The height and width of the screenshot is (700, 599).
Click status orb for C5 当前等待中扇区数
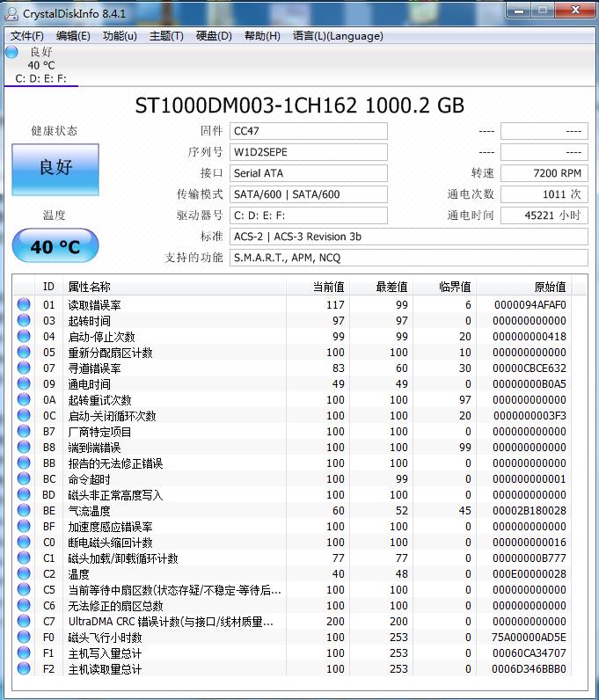tap(24, 589)
